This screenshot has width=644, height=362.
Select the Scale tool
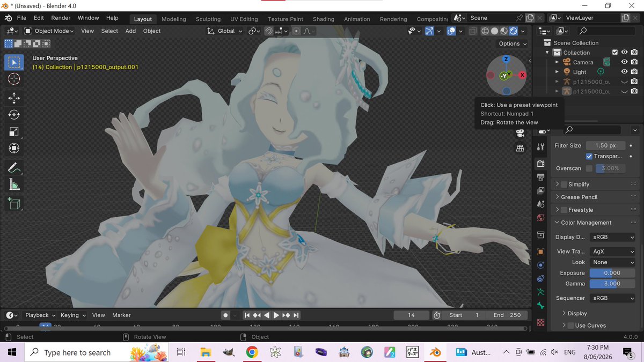pos(14,132)
